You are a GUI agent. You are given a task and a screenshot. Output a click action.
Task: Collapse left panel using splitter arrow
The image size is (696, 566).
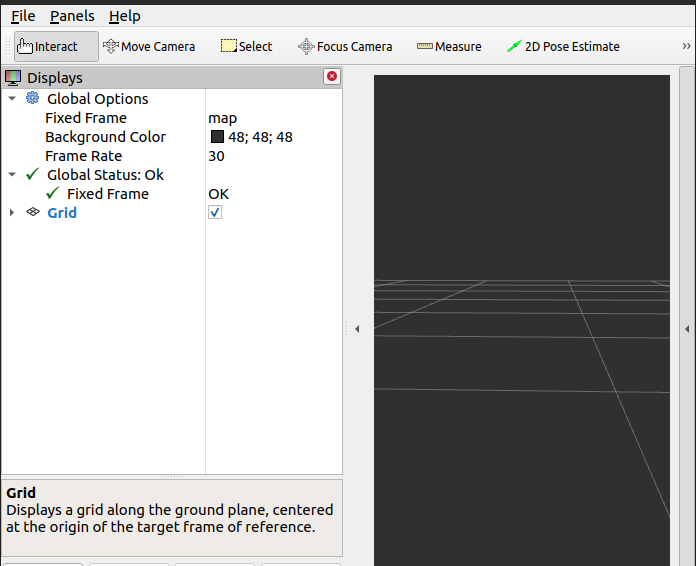coord(358,329)
